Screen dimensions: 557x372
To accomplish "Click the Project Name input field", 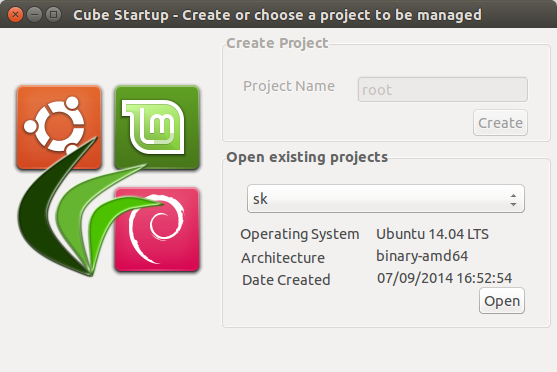I will pos(443,90).
